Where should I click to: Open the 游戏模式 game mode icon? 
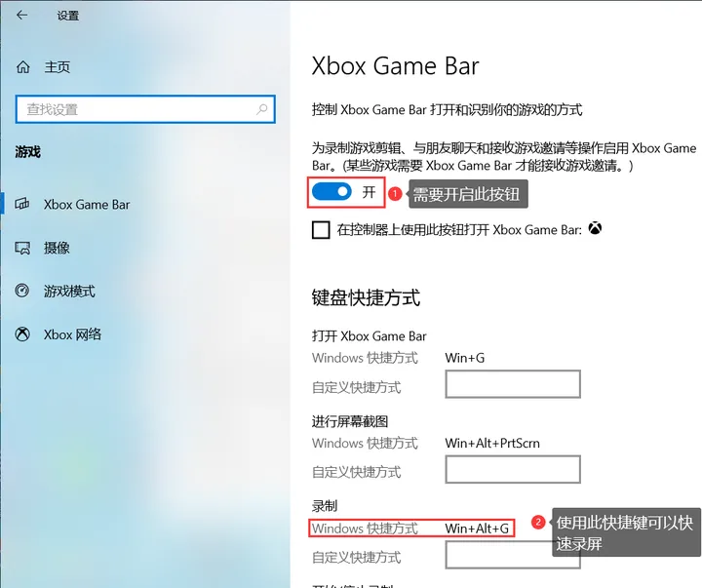click(x=21, y=291)
